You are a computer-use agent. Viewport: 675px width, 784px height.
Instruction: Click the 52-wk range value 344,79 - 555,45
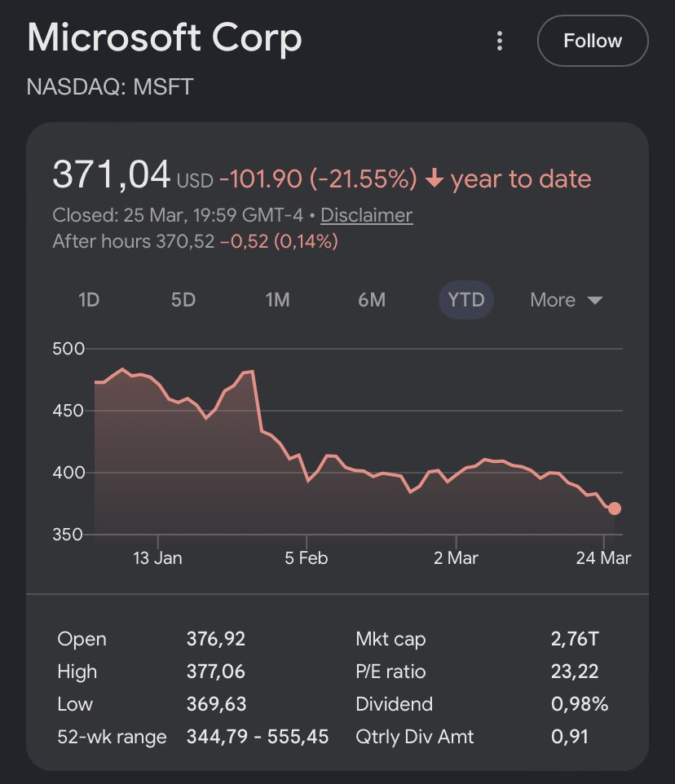[258, 737]
